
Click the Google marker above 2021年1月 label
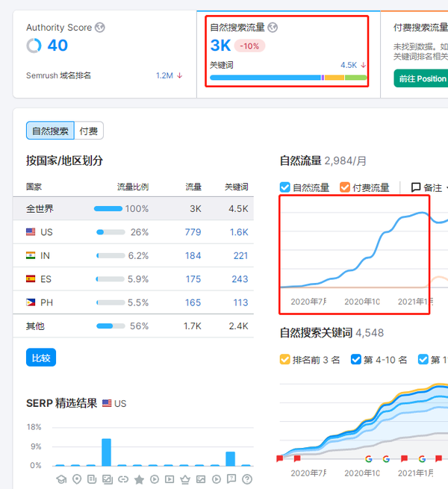[422, 458]
